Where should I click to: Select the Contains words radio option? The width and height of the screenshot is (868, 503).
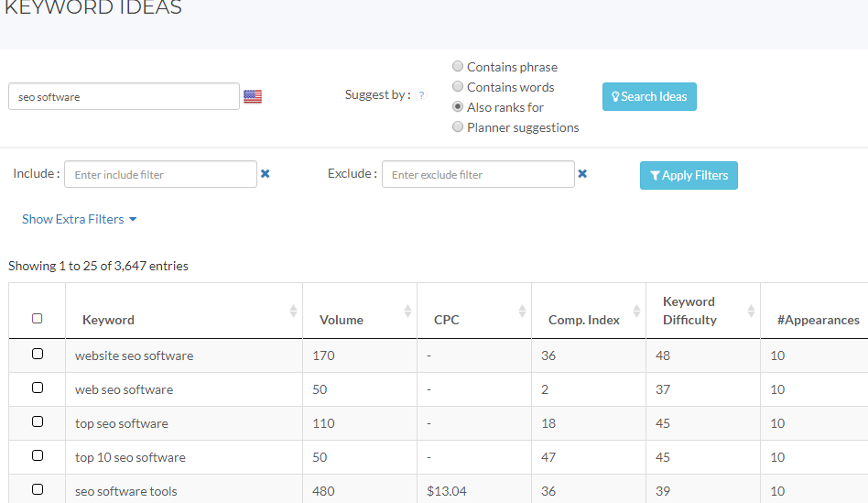point(458,86)
